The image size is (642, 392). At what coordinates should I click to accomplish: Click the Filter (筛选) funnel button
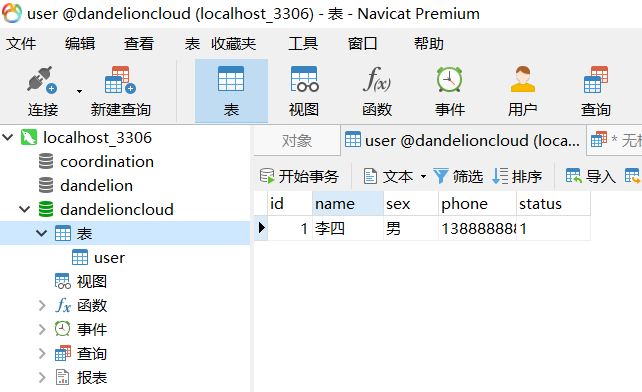tap(458, 176)
